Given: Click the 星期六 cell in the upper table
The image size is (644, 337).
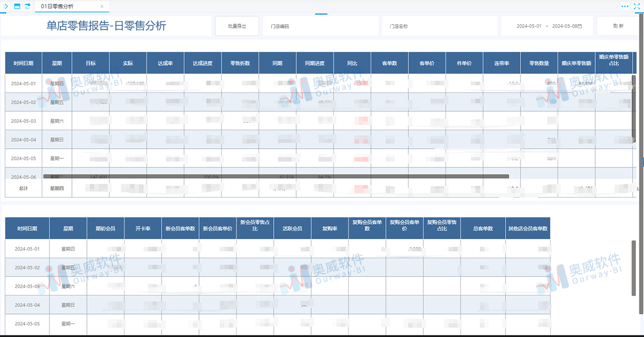Looking at the screenshot, I should [57, 121].
